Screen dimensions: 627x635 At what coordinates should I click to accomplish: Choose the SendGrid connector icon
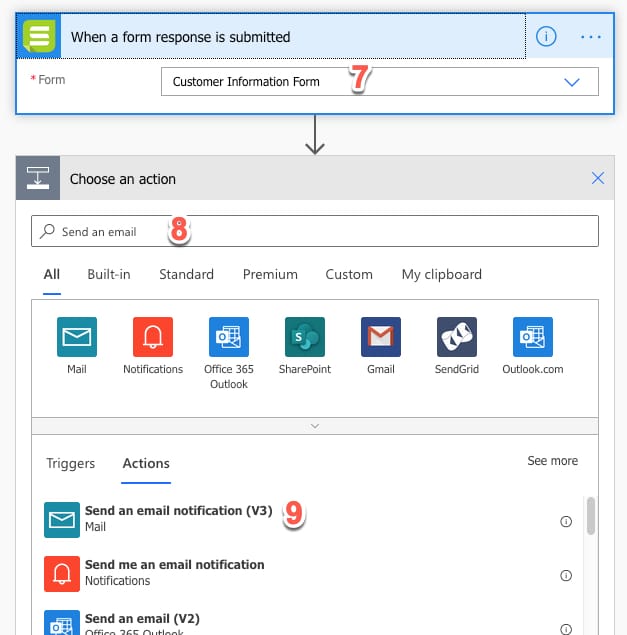pyautogui.click(x=457, y=337)
